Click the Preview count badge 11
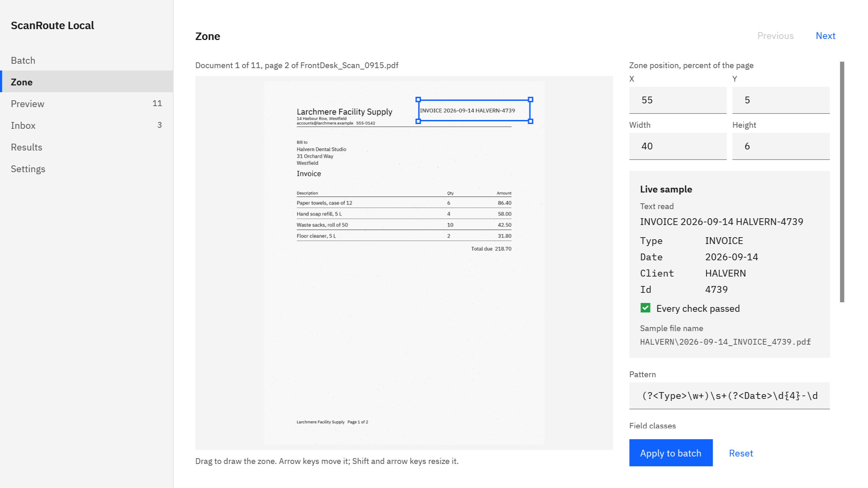The width and height of the screenshot is (868, 488). pyautogui.click(x=157, y=103)
